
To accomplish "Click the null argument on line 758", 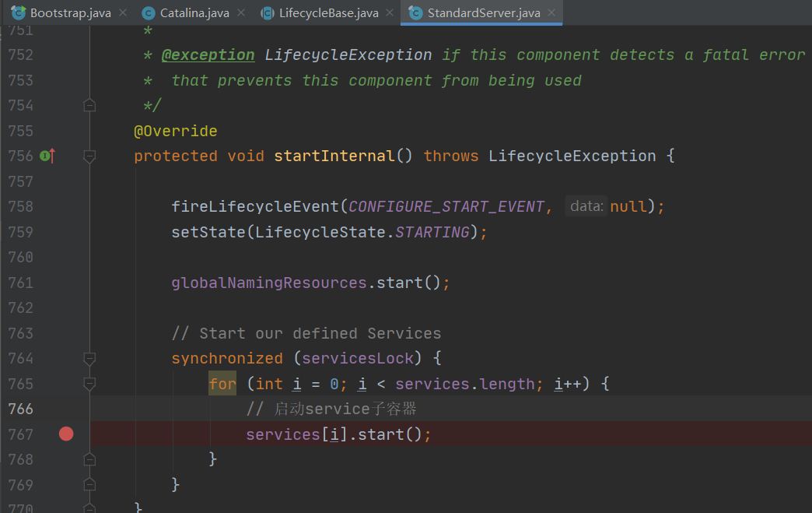I will coord(628,206).
